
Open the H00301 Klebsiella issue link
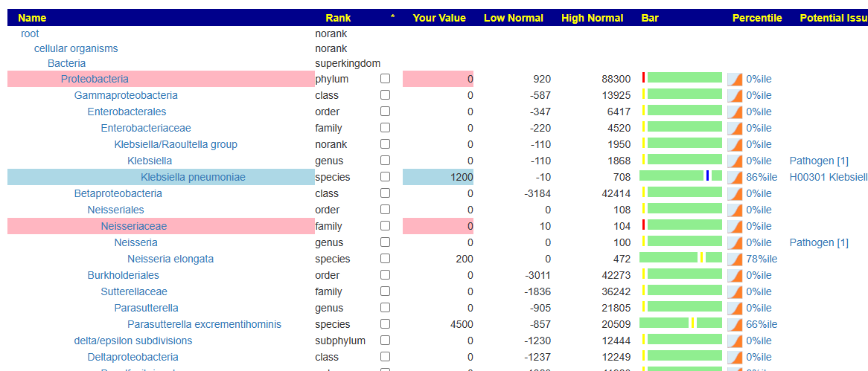(829, 178)
